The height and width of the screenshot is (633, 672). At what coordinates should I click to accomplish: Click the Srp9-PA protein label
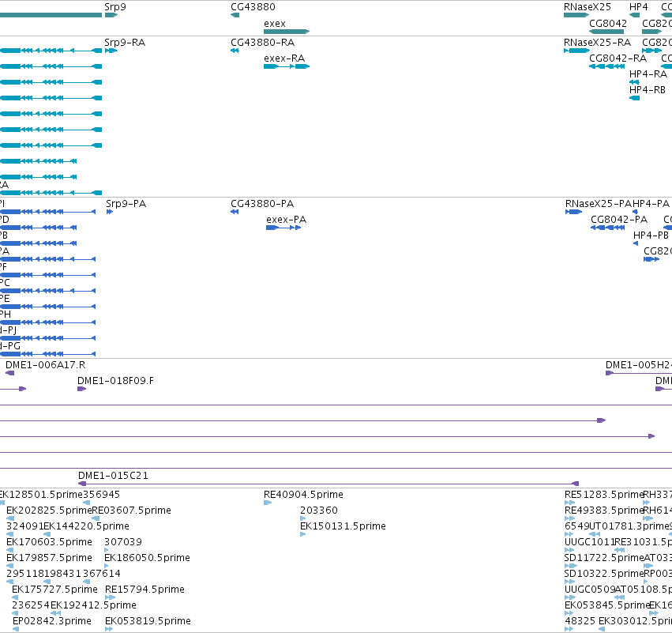coord(126,204)
